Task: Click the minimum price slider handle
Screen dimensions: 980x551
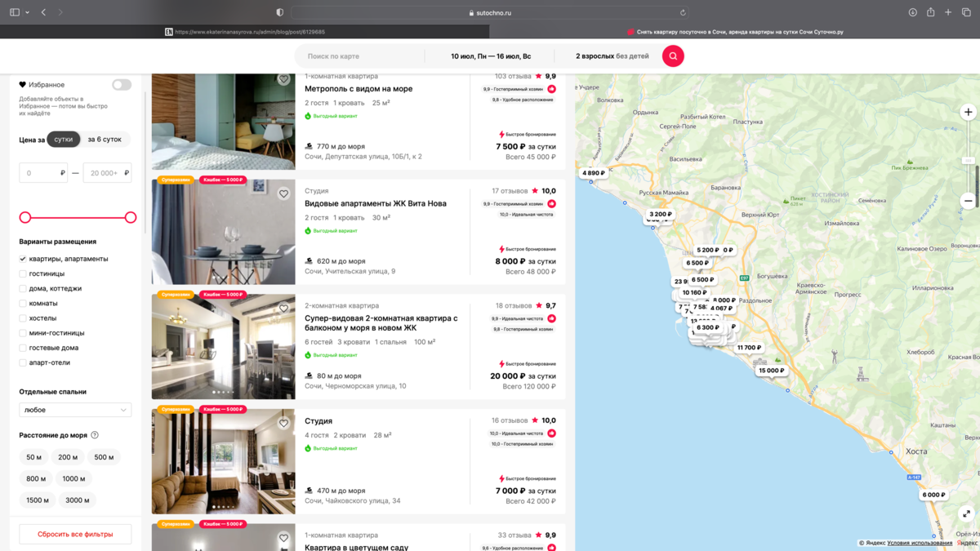Action: 25,217
